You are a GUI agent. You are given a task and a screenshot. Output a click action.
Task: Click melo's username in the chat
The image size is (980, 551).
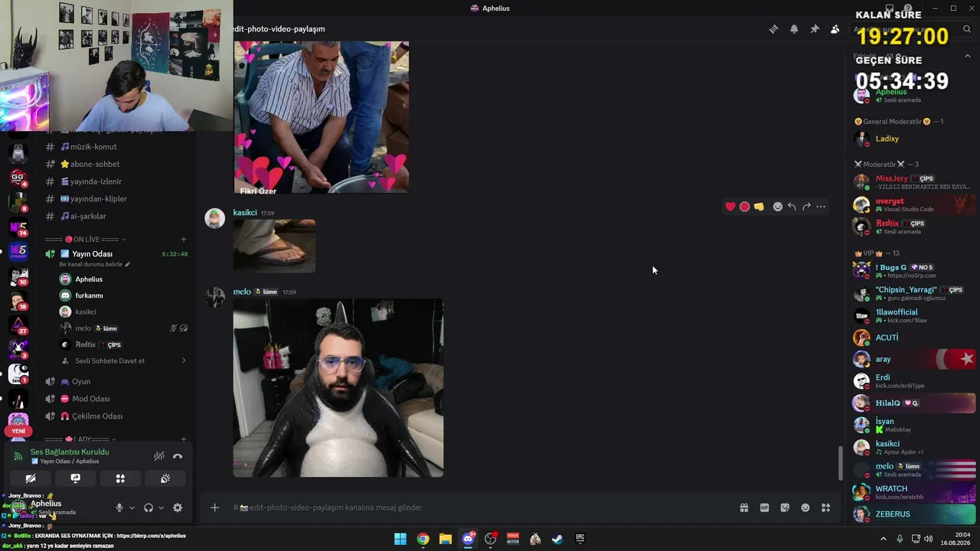pos(242,292)
